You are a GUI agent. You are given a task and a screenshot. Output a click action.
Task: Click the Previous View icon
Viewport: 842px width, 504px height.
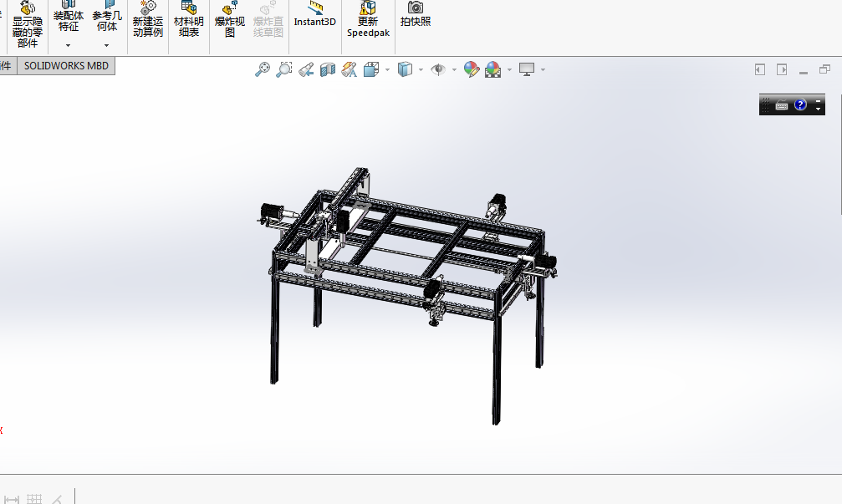click(x=306, y=69)
